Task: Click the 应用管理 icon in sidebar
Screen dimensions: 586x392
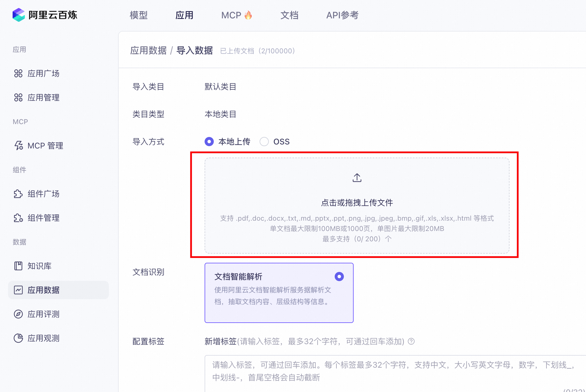Action: [18, 97]
